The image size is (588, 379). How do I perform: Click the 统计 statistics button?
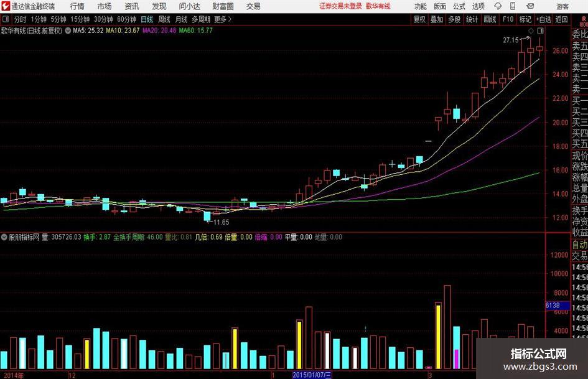[x=472, y=19]
